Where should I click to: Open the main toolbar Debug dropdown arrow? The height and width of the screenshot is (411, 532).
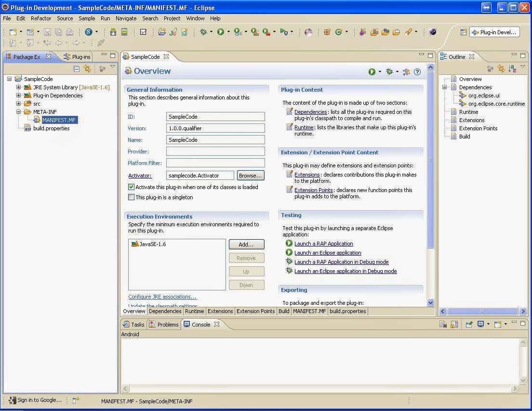click(211, 32)
